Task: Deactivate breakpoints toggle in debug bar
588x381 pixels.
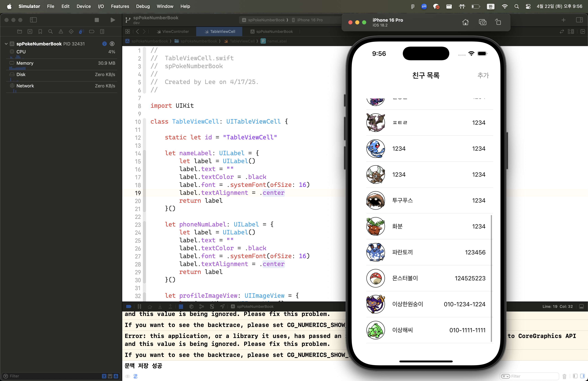Action: [x=128, y=306]
